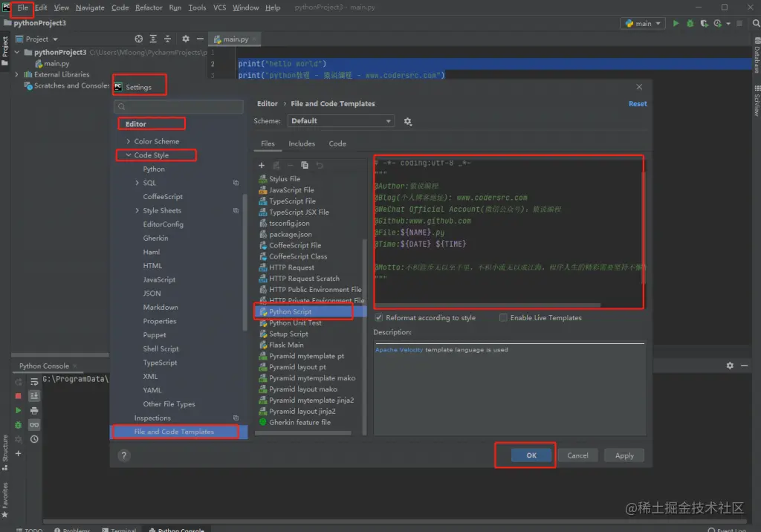Click the Apply button
Viewport: 761px width, 532px height.
pos(624,455)
